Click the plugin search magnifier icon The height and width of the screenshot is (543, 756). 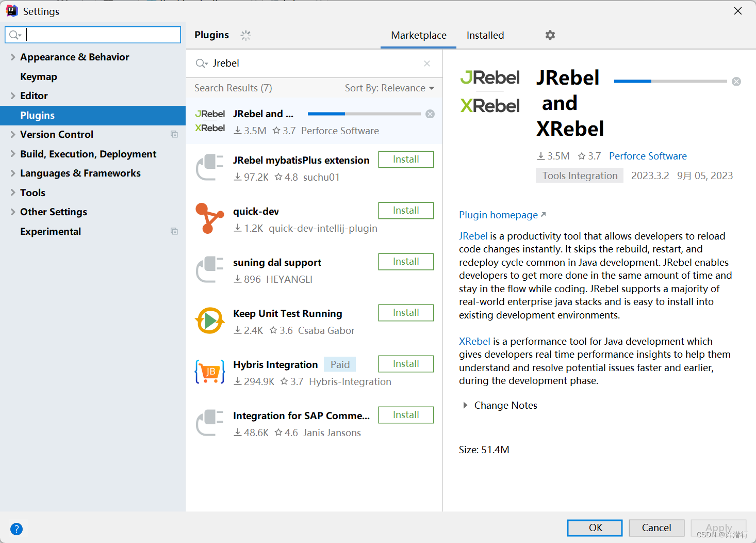(x=201, y=63)
